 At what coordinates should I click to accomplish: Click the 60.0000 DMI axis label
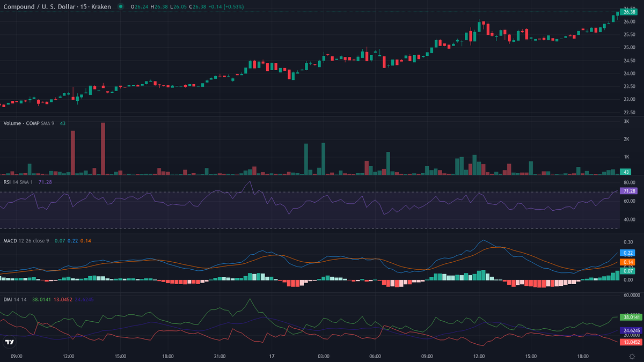click(x=632, y=295)
